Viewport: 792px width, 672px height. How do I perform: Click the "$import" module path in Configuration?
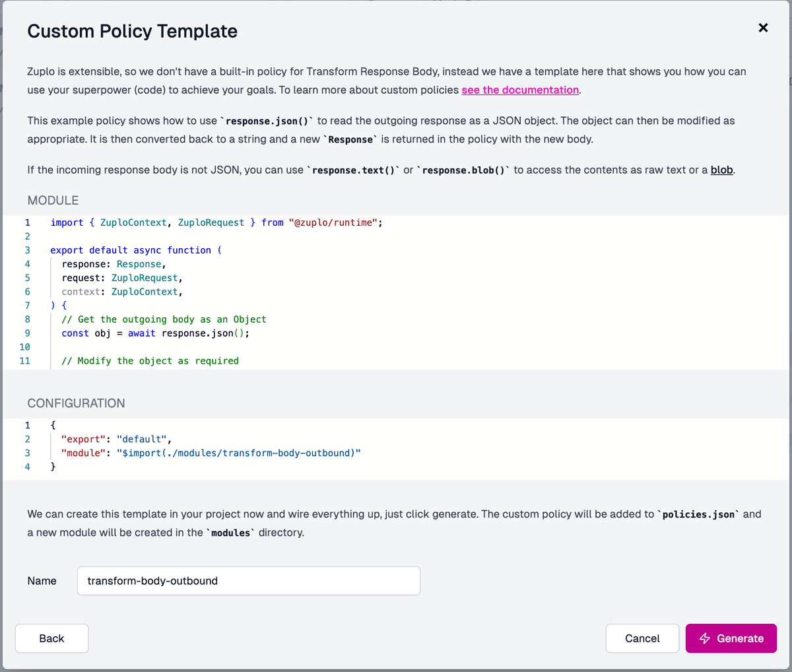(x=238, y=453)
